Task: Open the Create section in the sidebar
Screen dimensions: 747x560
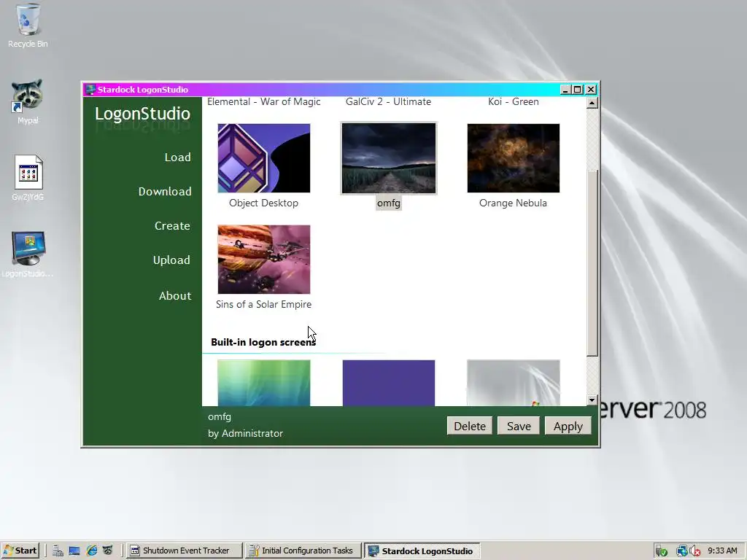Action: tap(172, 226)
